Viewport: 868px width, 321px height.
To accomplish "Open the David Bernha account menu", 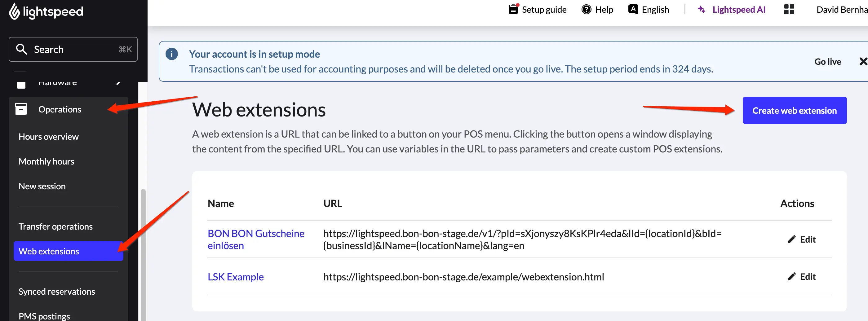I will [842, 9].
